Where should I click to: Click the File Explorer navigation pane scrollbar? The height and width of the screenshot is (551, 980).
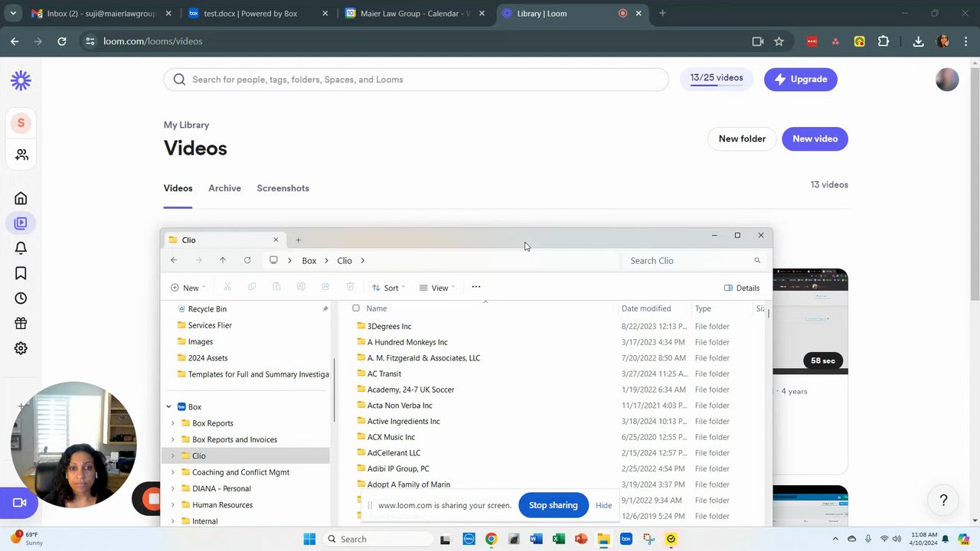click(334, 390)
